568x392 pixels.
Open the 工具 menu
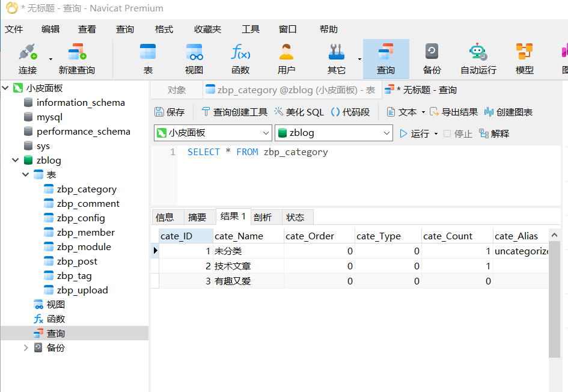click(x=251, y=29)
